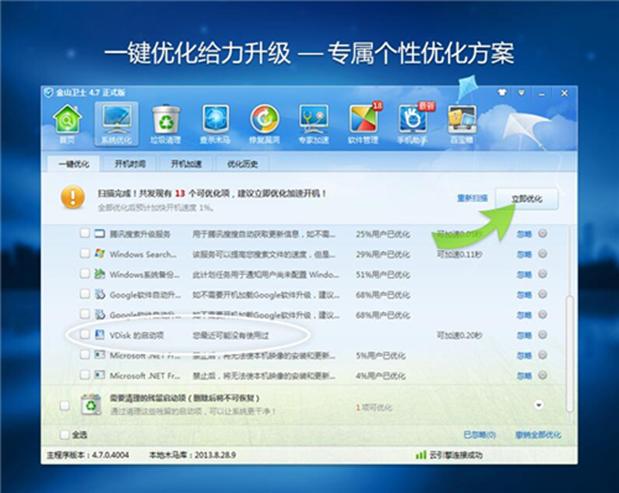
Task: Open the main menu arrow in title bar
Action: 521,93
